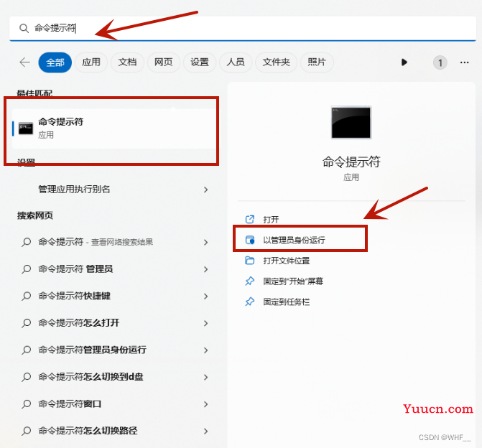Click the search box containing 命令提示符

[x=243, y=28]
